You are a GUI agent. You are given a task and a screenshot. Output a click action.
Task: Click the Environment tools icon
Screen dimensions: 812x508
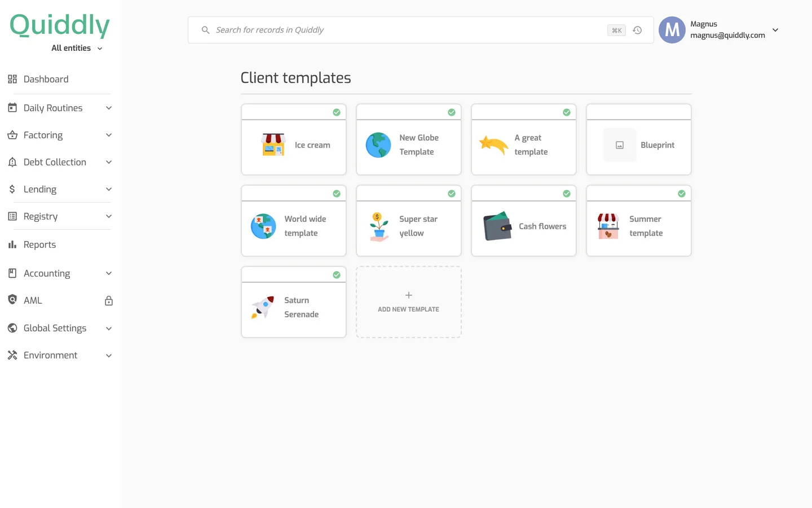[12, 355]
